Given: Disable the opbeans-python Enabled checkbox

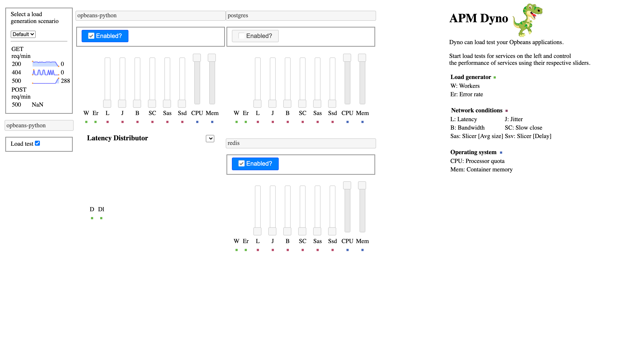Looking at the screenshot, I should pyautogui.click(x=91, y=36).
